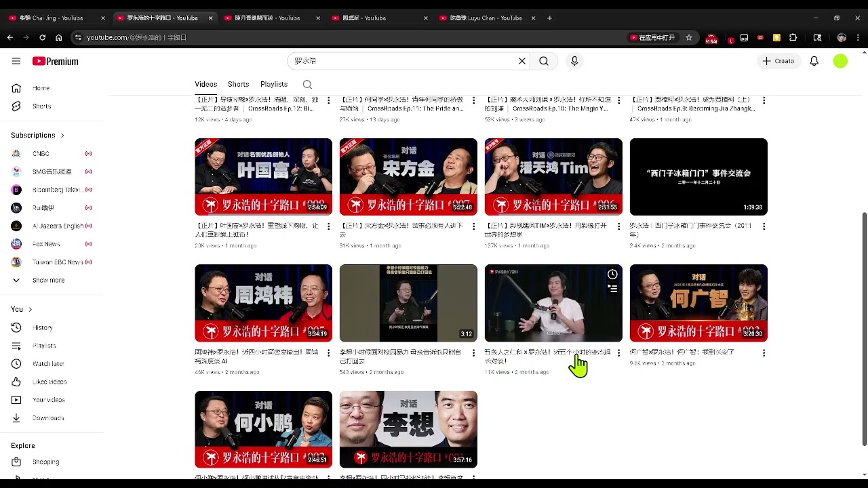The width and height of the screenshot is (868, 488).
Task: Switch to Luyu Chan tab
Action: pos(488,18)
